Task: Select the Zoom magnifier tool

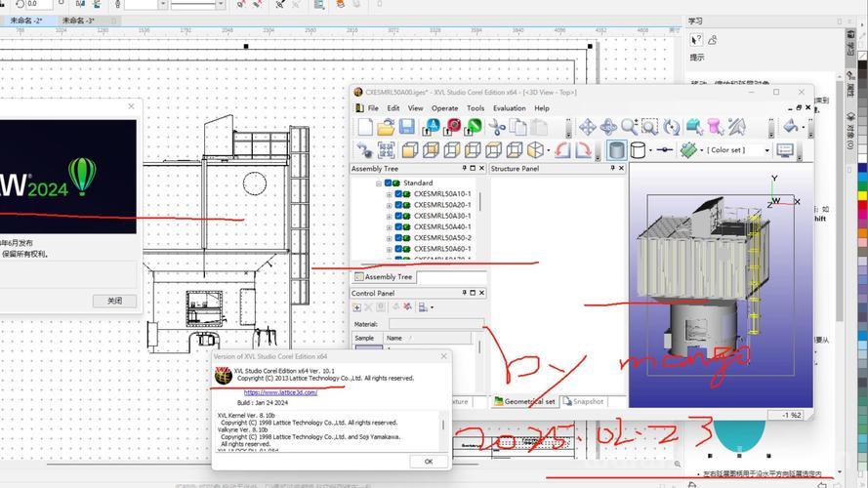Action: point(630,127)
